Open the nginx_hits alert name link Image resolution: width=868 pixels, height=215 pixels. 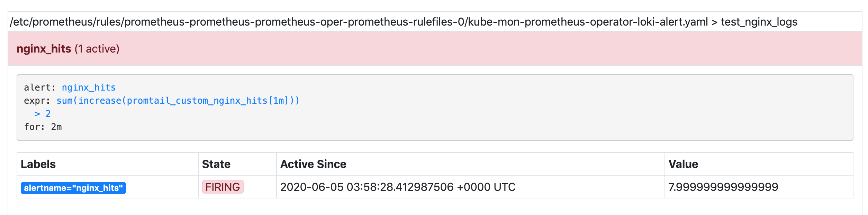(x=89, y=87)
